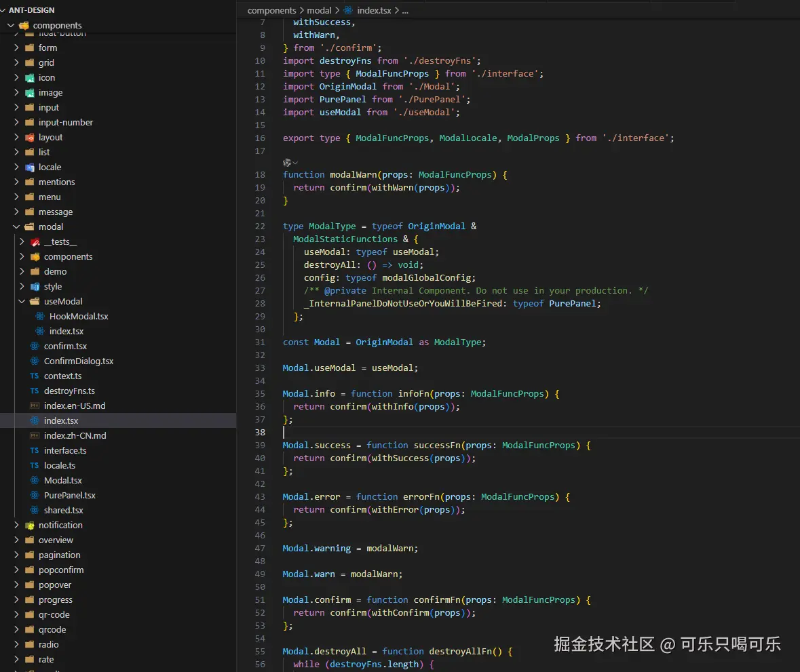Select the progress folder row
The width and height of the screenshot is (800, 672).
(x=118, y=599)
